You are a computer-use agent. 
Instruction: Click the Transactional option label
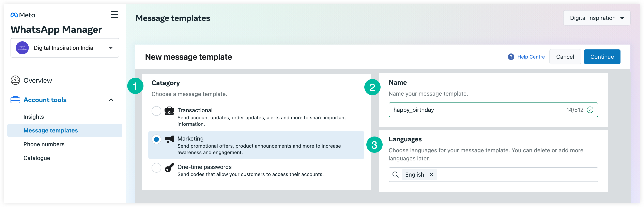[x=195, y=110]
